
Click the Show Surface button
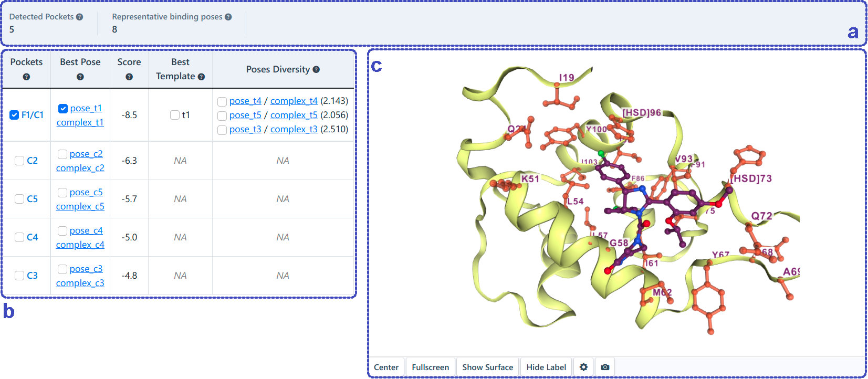(x=487, y=367)
